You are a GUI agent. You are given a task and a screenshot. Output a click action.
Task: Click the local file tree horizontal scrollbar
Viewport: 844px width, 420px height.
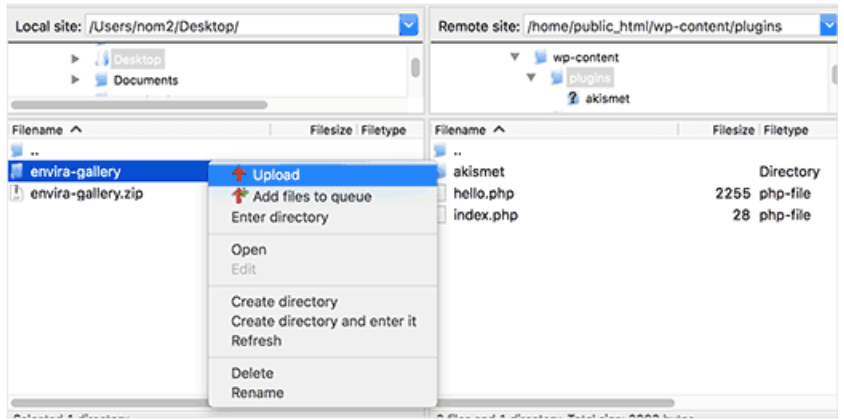pyautogui.click(x=138, y=104)
